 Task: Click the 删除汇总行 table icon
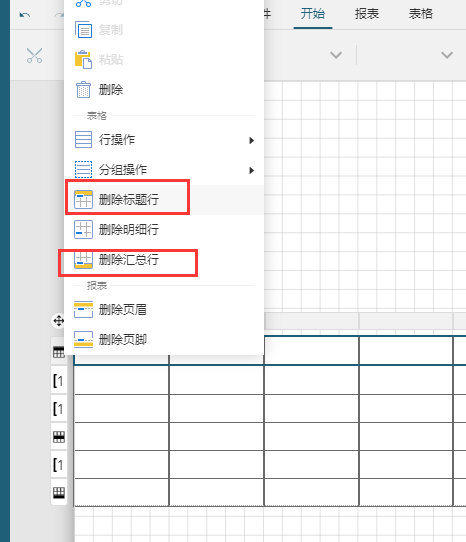coord(83,260)
